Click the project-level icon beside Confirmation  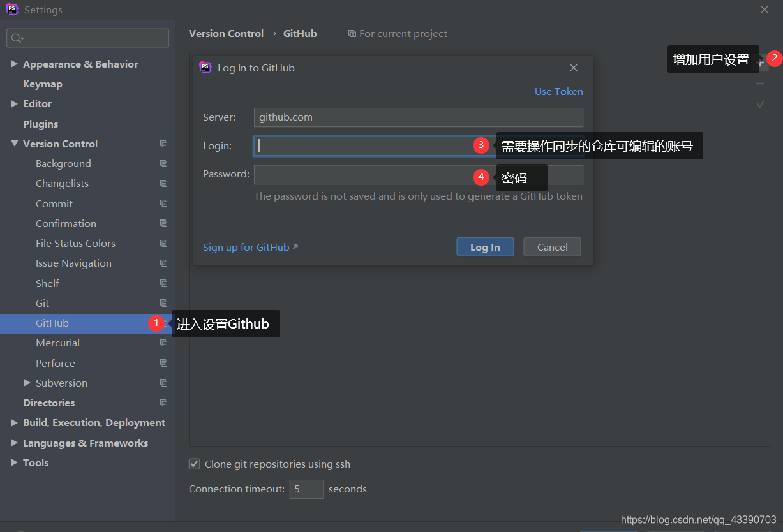(163, 223)
